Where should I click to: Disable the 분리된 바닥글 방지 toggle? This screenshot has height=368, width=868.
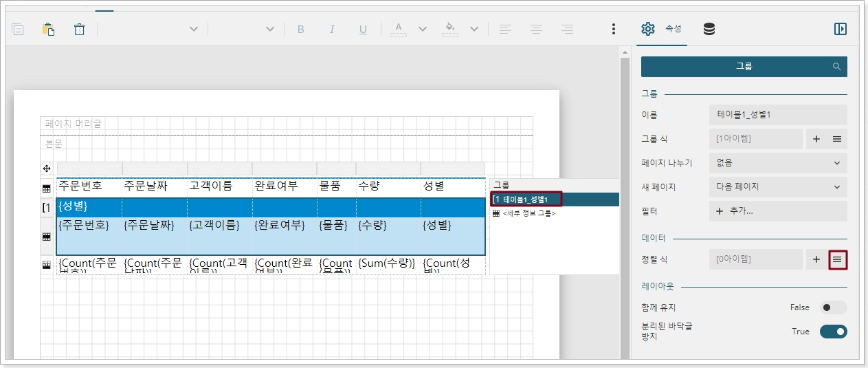(x=834, y=332)
